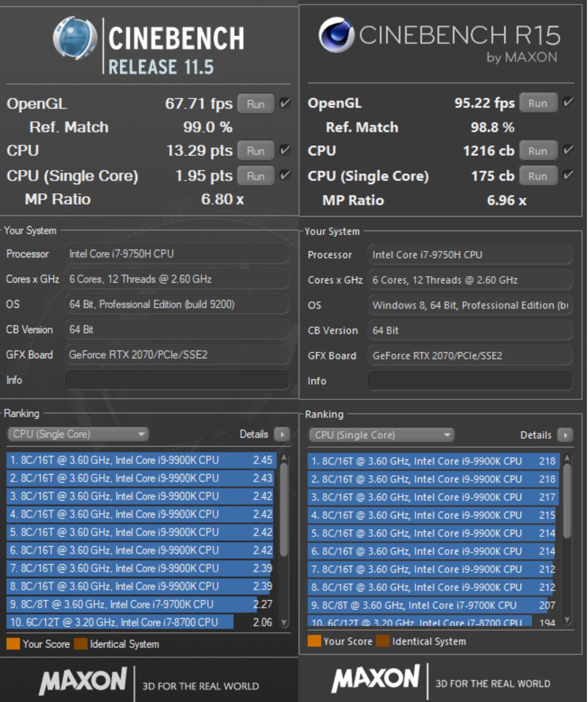This screenshot has width=588, height=702.
Task: Uncheck OpenGL test checkbox in Cinebench 11.5
Action: pyautogui.click(x=285, y=103)
